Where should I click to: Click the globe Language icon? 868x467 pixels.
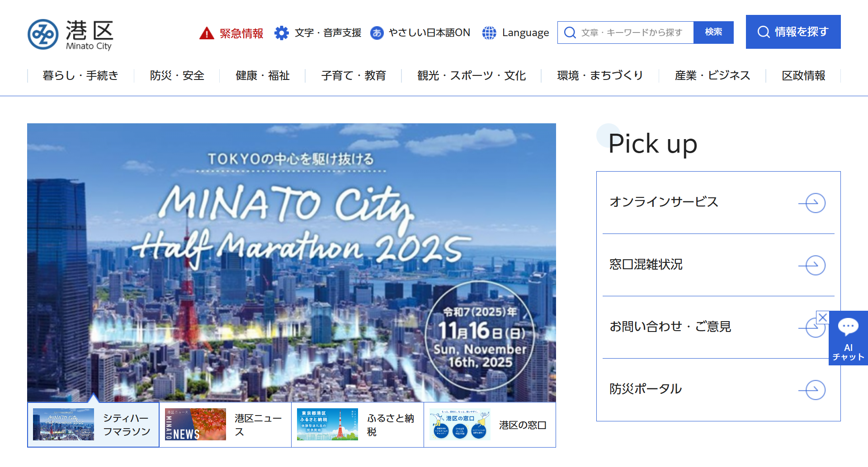[x=489, y=33]
